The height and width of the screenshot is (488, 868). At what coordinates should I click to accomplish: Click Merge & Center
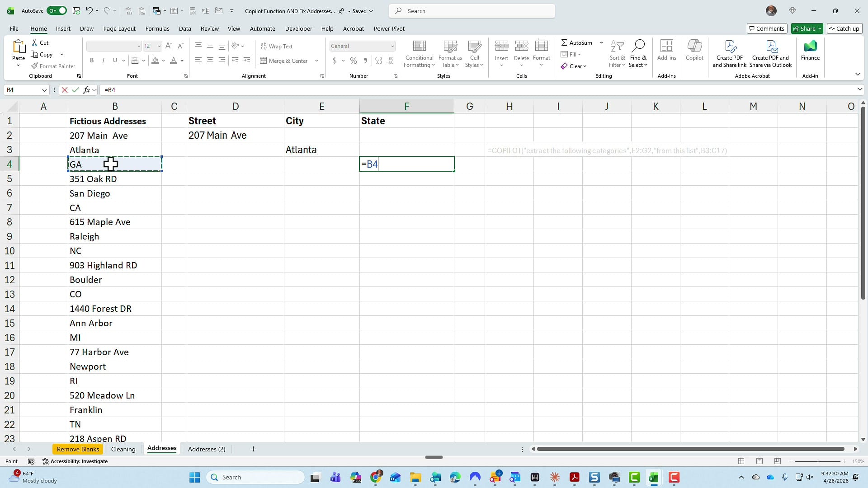[287, 60]
